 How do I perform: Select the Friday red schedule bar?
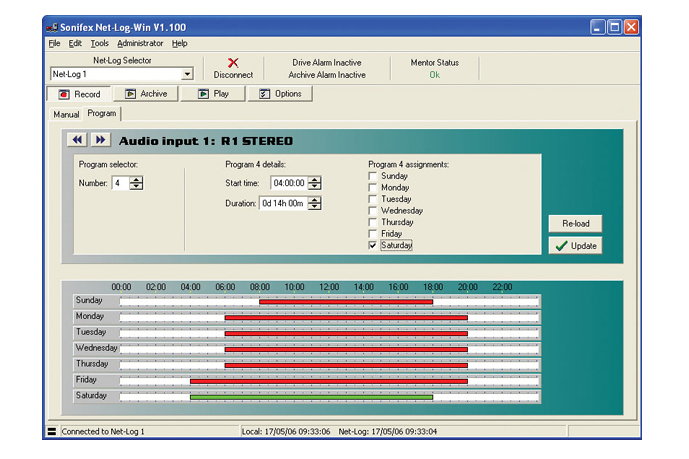(x=329, y=381)
